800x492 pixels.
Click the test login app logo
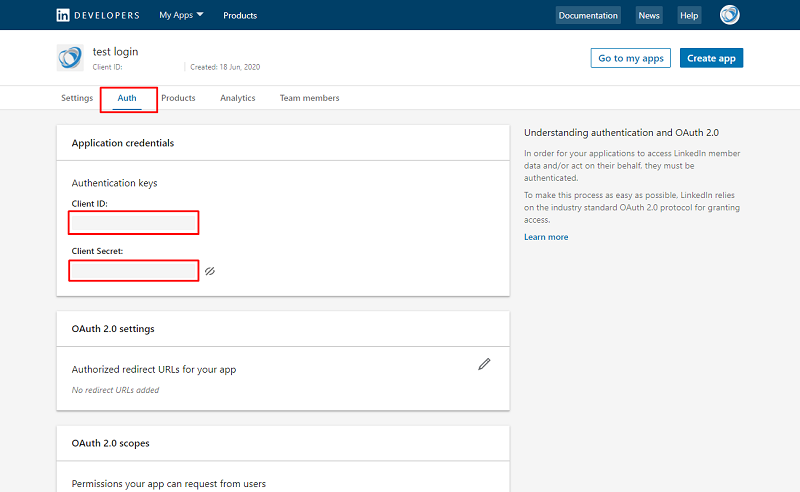click(x=70, y=58)
